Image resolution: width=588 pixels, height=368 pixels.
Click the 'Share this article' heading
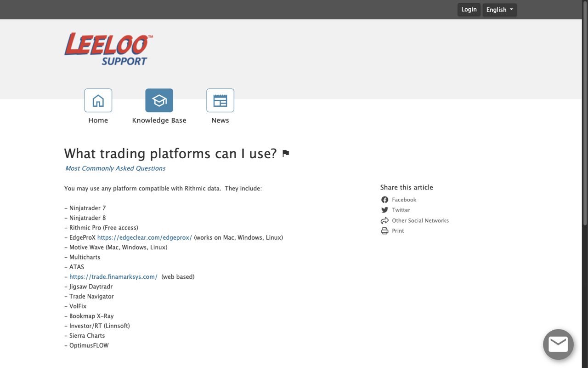(x=407, y=187)
